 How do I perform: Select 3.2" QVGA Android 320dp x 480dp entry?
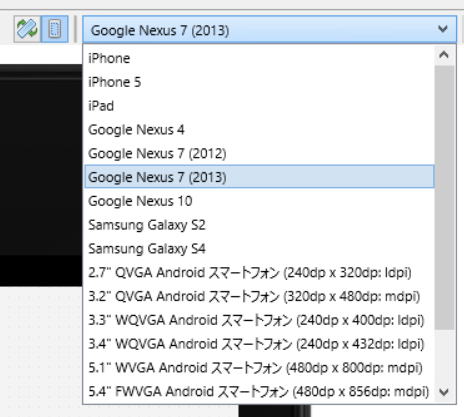coord(259,296)
